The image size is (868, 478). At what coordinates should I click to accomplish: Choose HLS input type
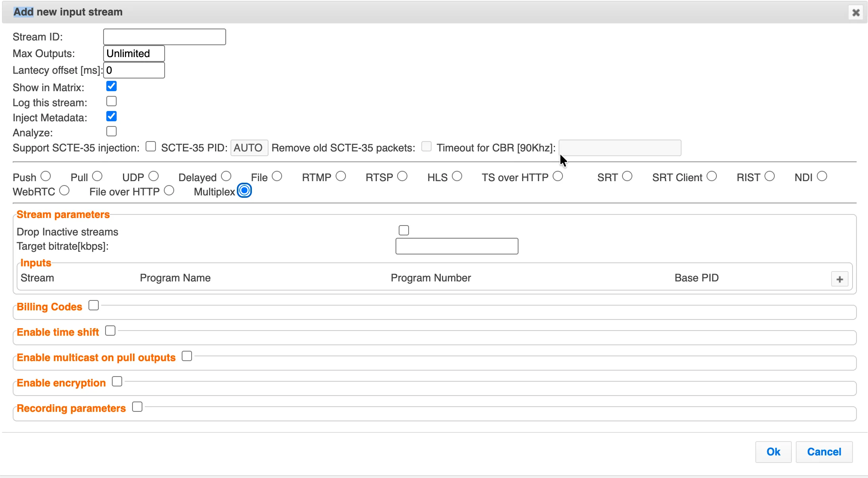(457, 176)
